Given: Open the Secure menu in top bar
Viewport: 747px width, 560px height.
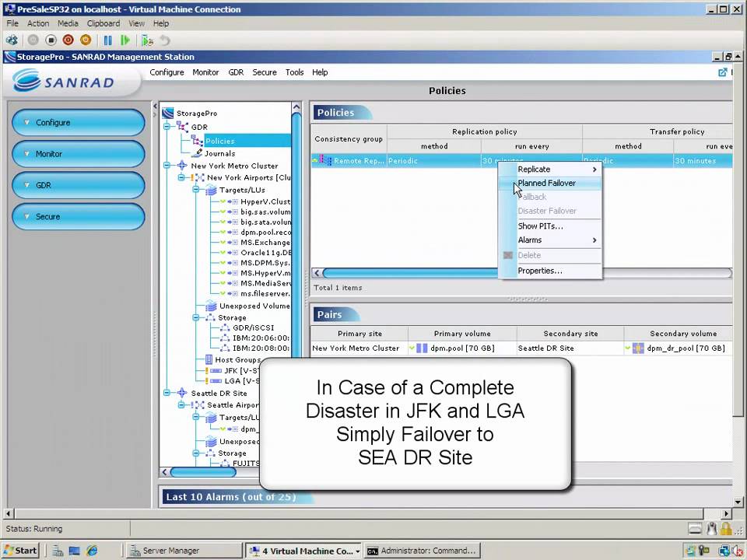Looking at the screenshot, I should [x=265, y=72].
